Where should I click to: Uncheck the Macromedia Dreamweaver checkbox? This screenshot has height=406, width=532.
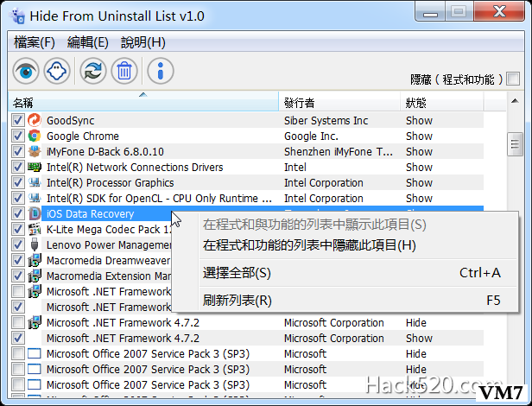(x=17, y=260)
